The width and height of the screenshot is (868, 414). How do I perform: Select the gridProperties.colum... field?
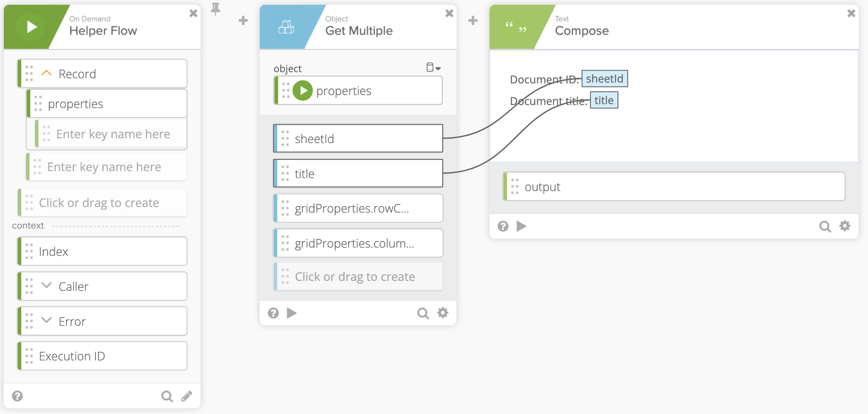click(358, 243)
